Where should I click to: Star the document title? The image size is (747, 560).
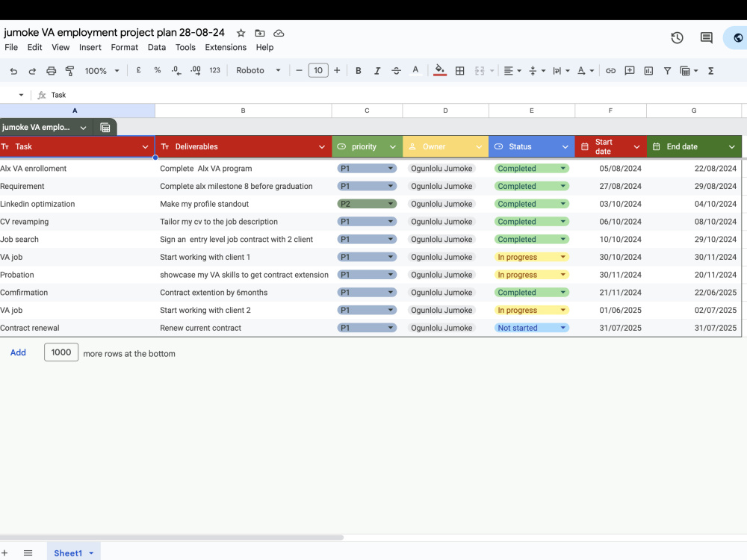coord(241,33)
